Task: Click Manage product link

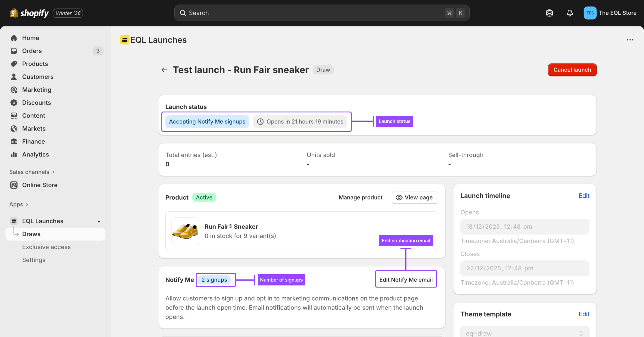Action: tap(360, 197)
